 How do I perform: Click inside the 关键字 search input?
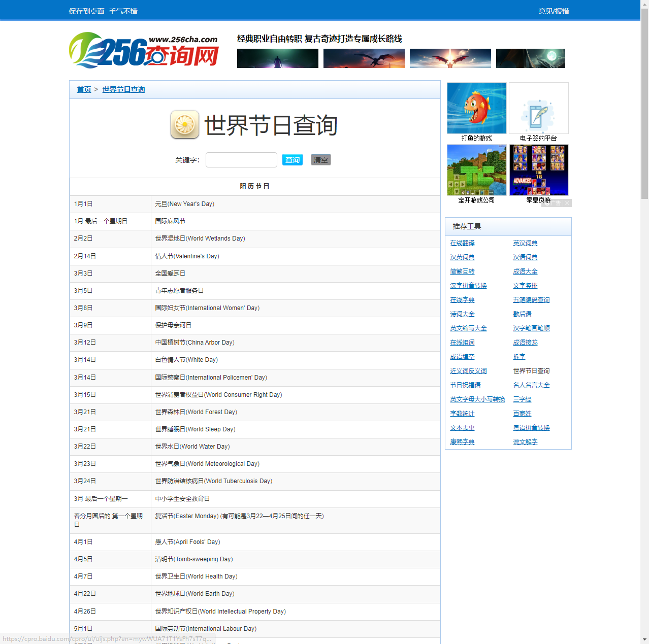[x=241, y=160]
